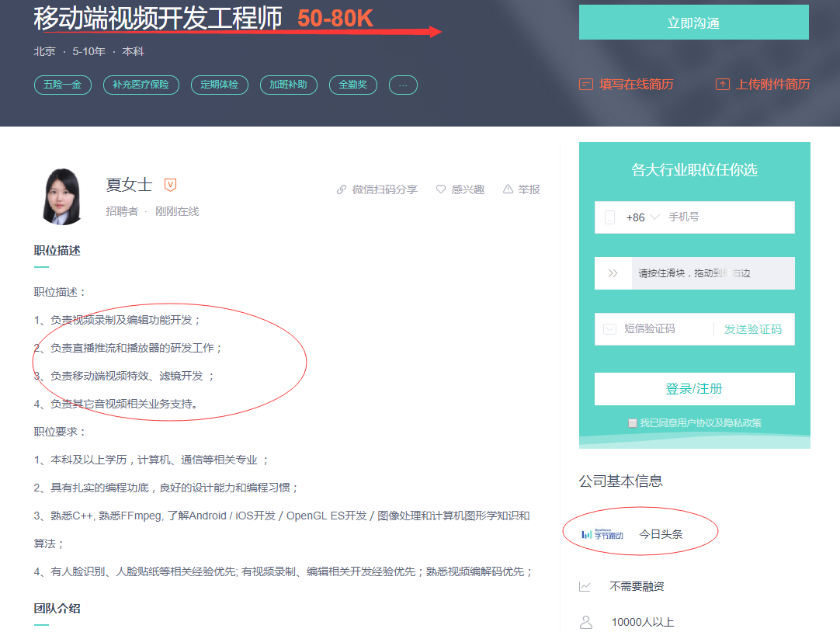
Task: Click the slider handle with double arrows
Action: click(613, 273)
